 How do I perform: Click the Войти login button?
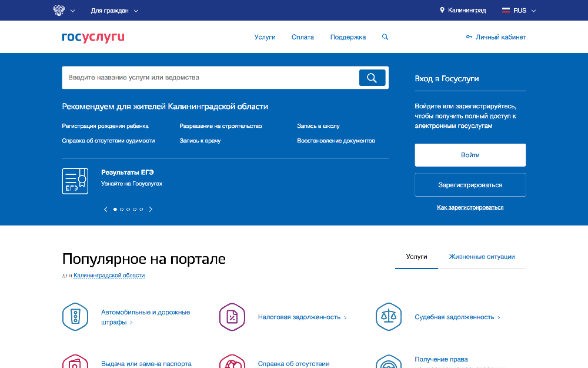(x=470, y=155)
